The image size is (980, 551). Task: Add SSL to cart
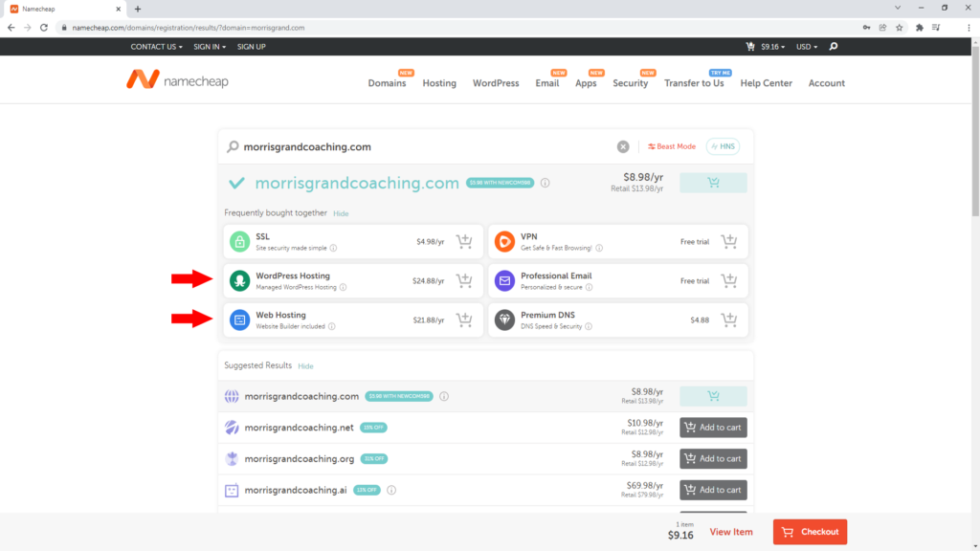464,241
